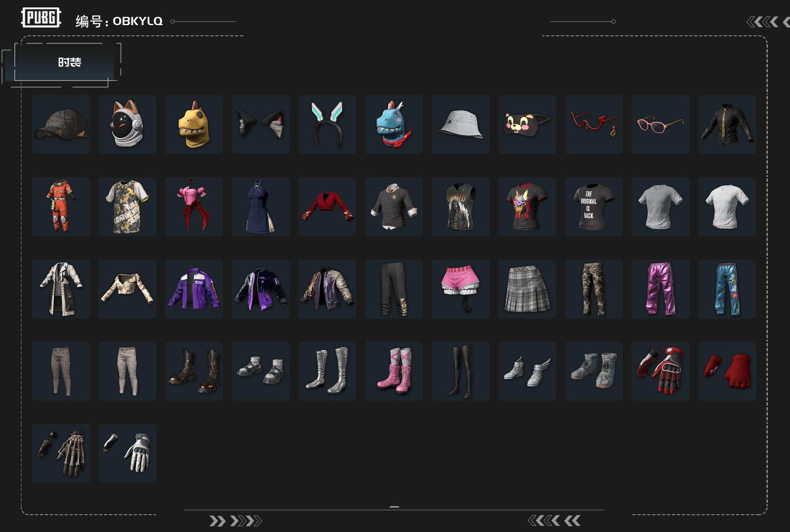
Task: Select the gray-brown cargo pants
Action: [61, 371]
